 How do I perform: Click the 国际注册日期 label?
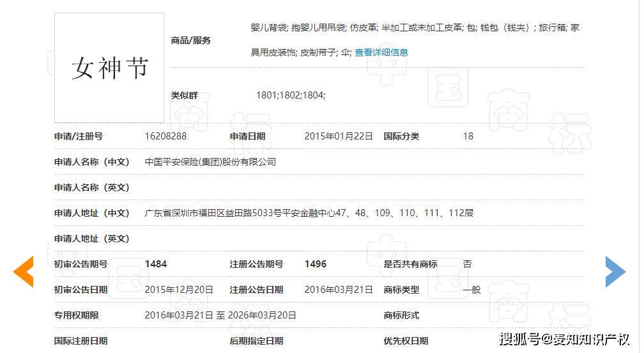point(81,341)
